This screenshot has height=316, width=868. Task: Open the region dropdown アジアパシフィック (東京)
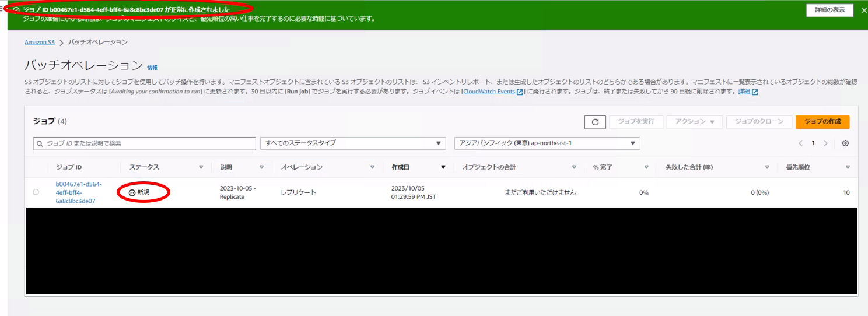tap(547, 143)
